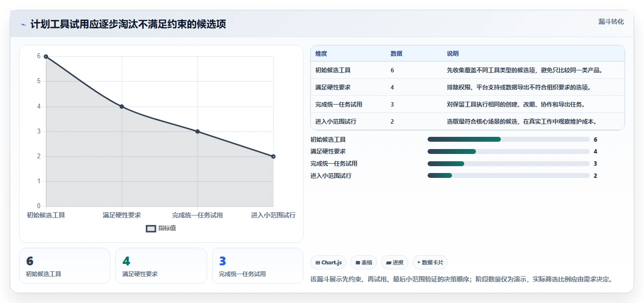The image size is (644, 303).
Task: Click the Chart.js tag chip
Action: (x=328, y=262)
